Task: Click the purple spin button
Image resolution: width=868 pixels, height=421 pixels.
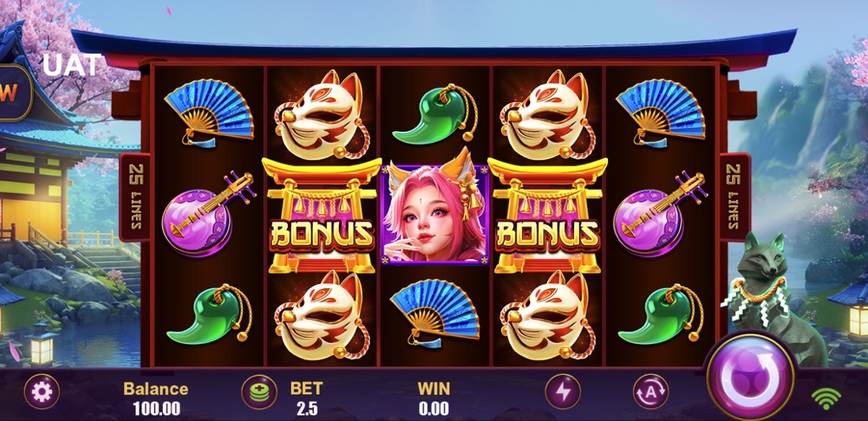Action: (x=750, y=378)
